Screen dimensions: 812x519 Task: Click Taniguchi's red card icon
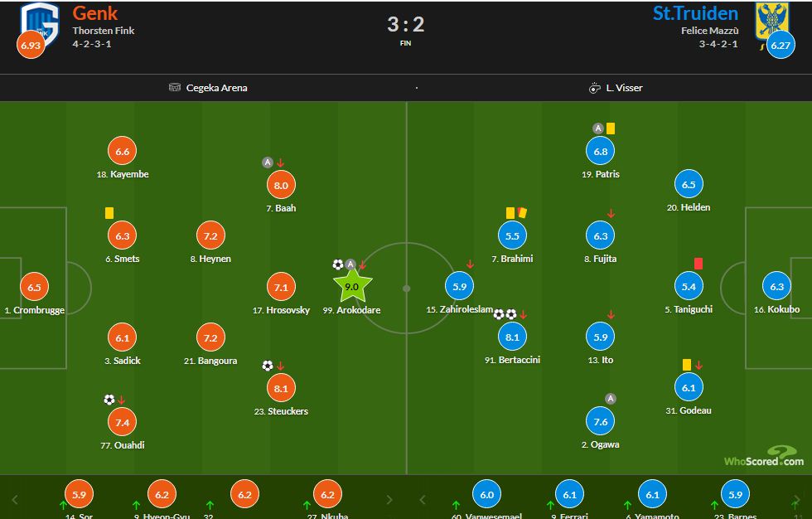(x=698, y=263)
